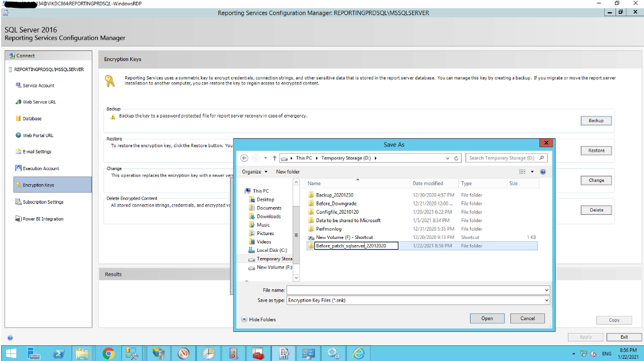Select Encryption Keys in the sidebar
644x361 pixels.
[53, 185]
